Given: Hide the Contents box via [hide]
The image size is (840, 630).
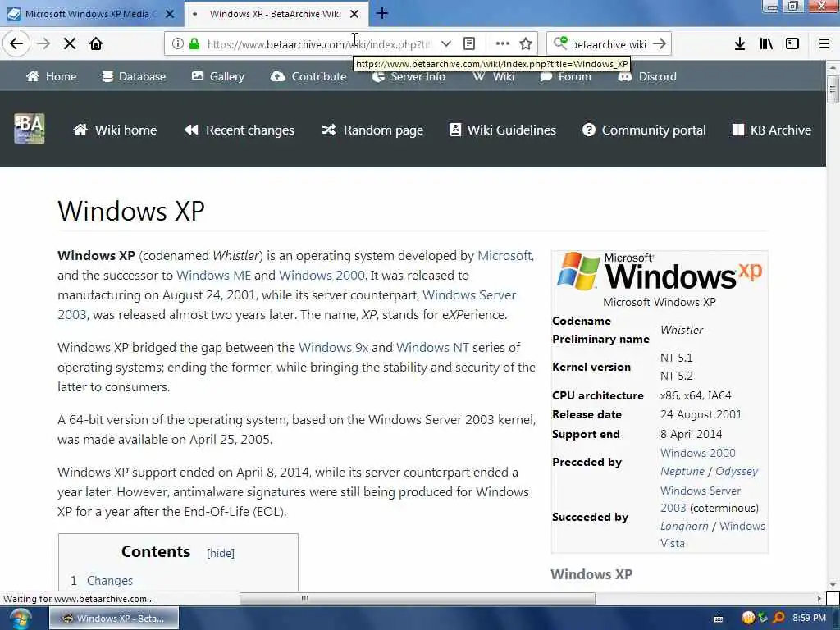Looking at the screenshot, I should 221,554.
